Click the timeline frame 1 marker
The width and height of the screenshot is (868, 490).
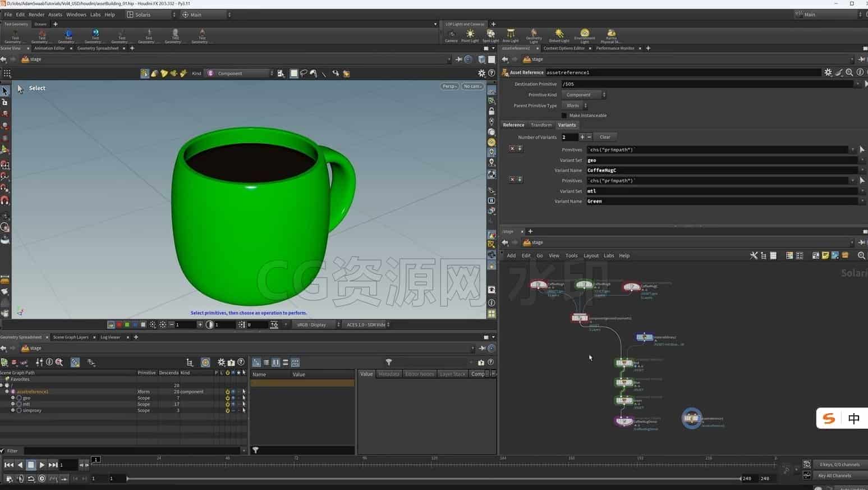96,459
